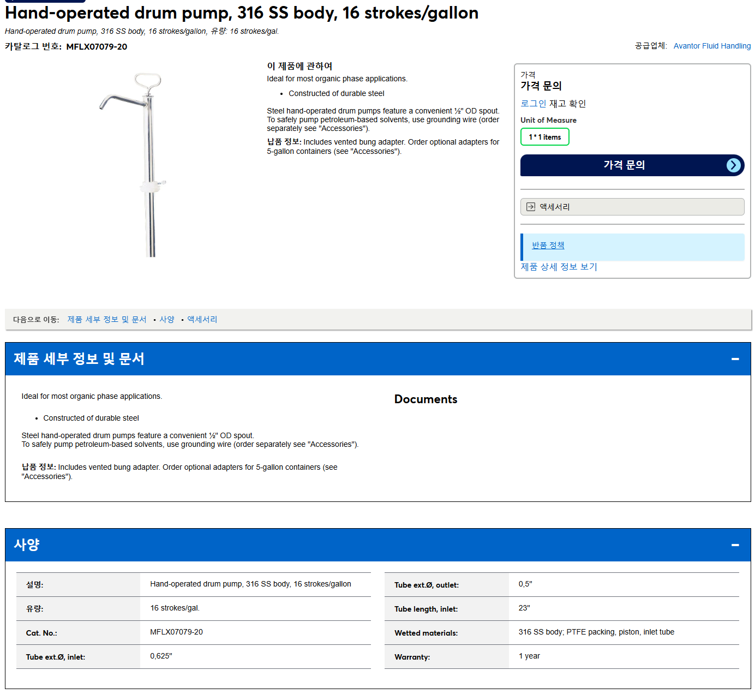Click the drum pump product image

click(133, 165)
